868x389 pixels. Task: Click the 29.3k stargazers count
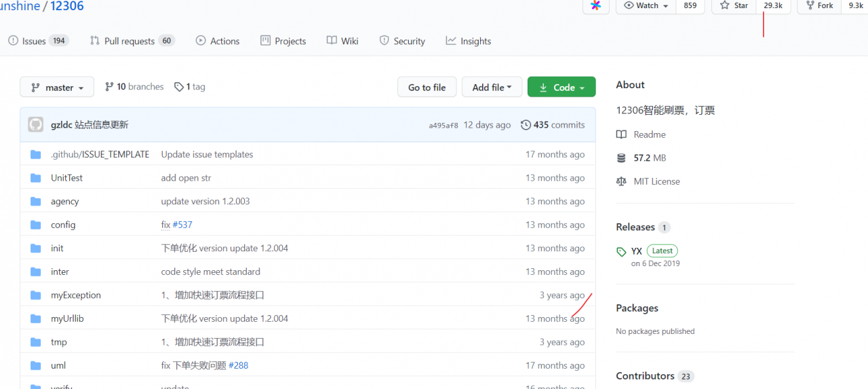(x=773, y=5)
